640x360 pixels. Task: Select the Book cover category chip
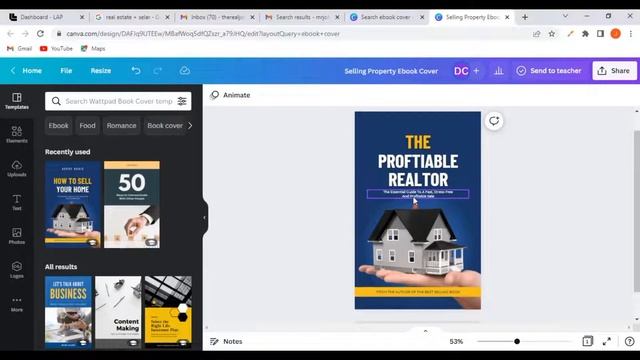tap(165, 126)
